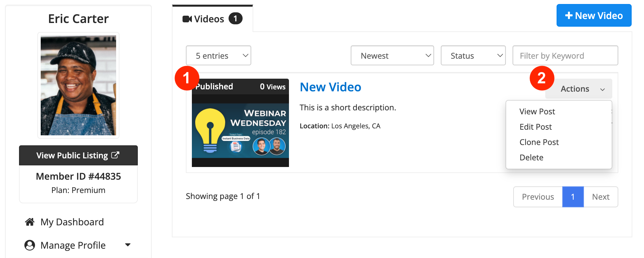Screen dimensions: 644x258
Task: Click the Member ID #44835 text
Action: [78, 176]
